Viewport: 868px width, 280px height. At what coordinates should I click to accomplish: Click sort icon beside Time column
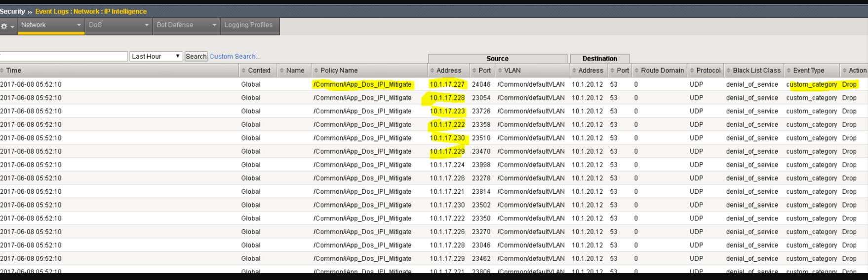(x=2, y=70)
